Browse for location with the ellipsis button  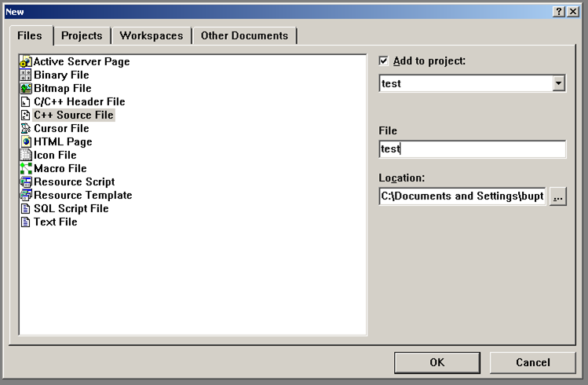[x=557, y=196]
